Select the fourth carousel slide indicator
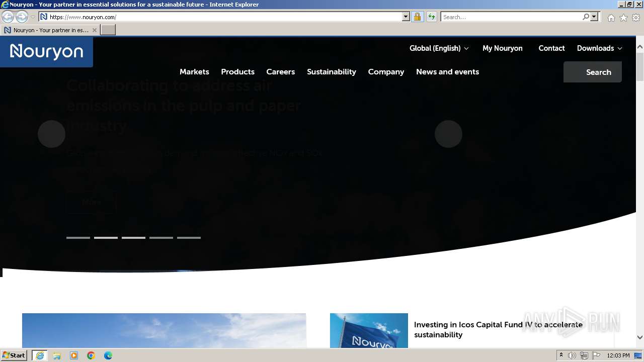This screenshot has width=644, height=362. point(161,238)
